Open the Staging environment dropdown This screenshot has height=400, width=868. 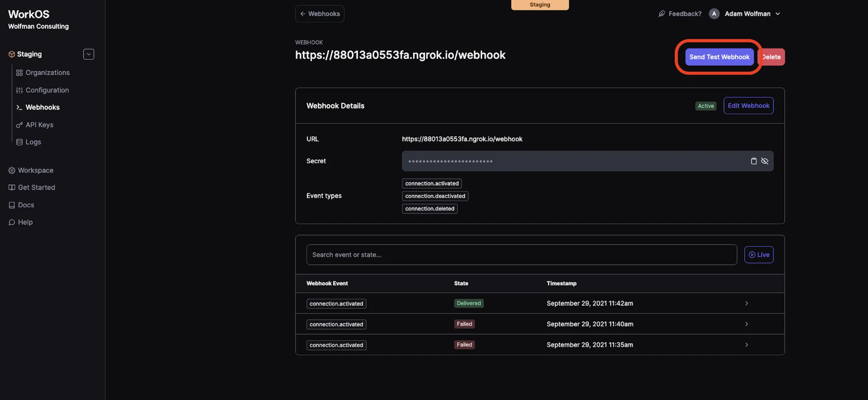point(89,54)
